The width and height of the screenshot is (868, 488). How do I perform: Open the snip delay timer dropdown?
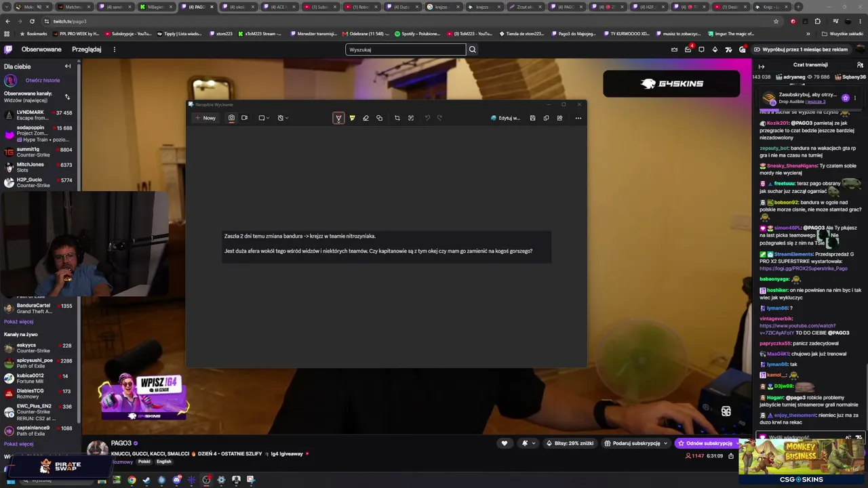click(x=283, y=118)
